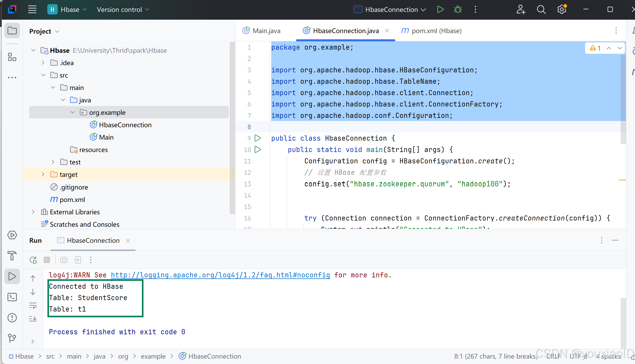
Task: Open the Terminal tool window icon
Action: coord(12,297)
